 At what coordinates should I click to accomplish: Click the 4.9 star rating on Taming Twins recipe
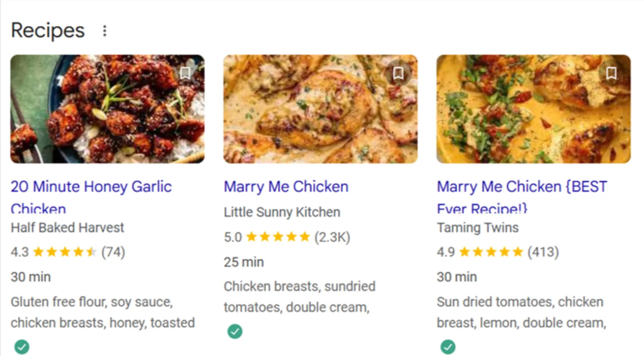479,252
